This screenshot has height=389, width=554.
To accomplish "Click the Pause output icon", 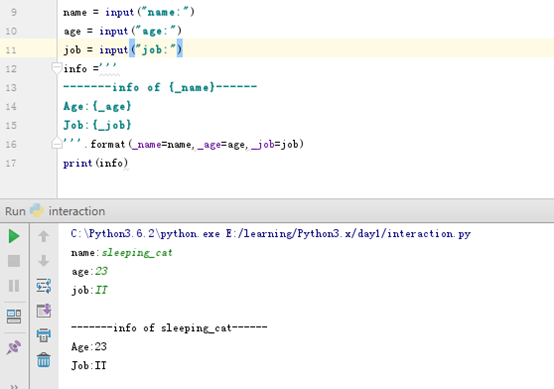I will pyautogui.click(x=14, y=285).
